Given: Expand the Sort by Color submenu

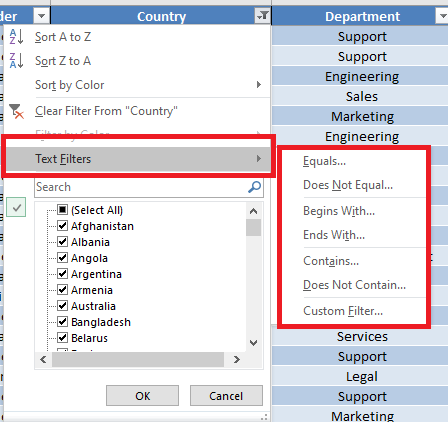Looking at the screenshot, I should point(259,85).
